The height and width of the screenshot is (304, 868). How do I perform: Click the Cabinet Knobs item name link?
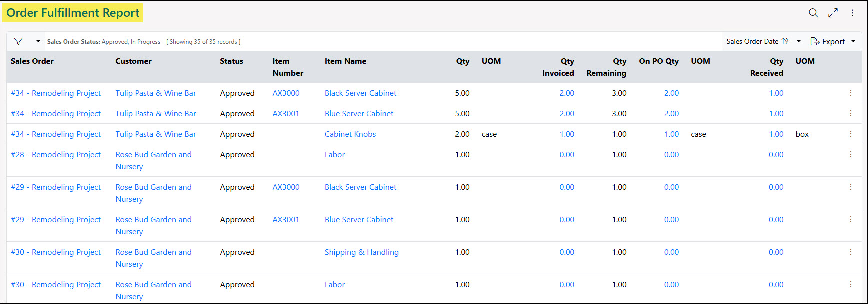tap(350, 134)
